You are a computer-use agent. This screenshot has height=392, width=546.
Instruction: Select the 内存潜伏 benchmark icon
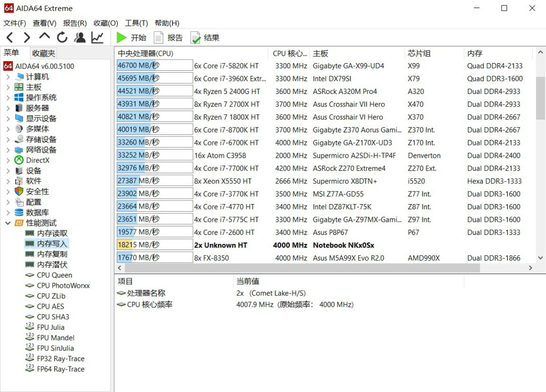30,264
